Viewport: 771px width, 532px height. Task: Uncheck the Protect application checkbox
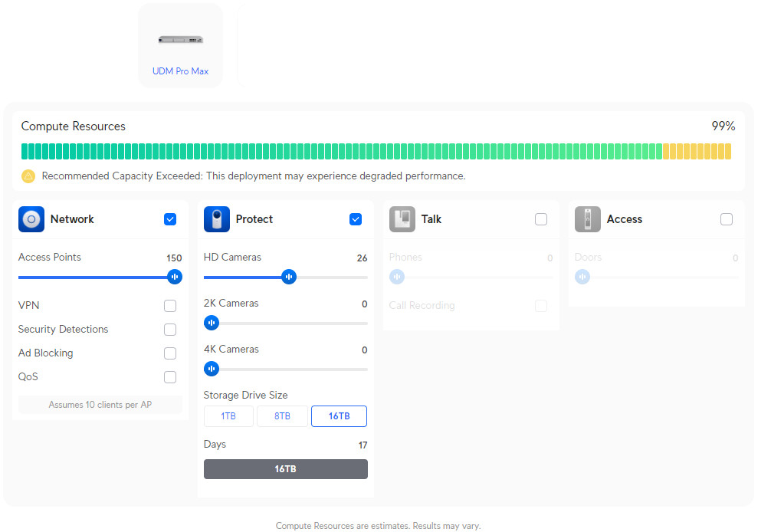356,219
